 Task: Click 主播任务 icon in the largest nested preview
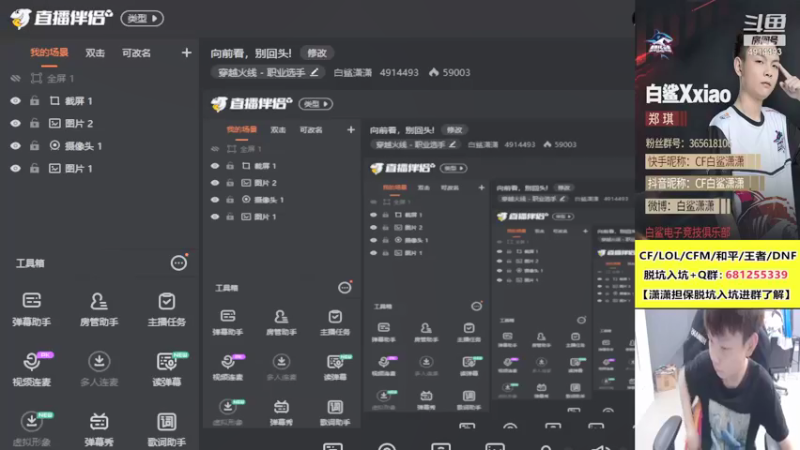point(335,316)
